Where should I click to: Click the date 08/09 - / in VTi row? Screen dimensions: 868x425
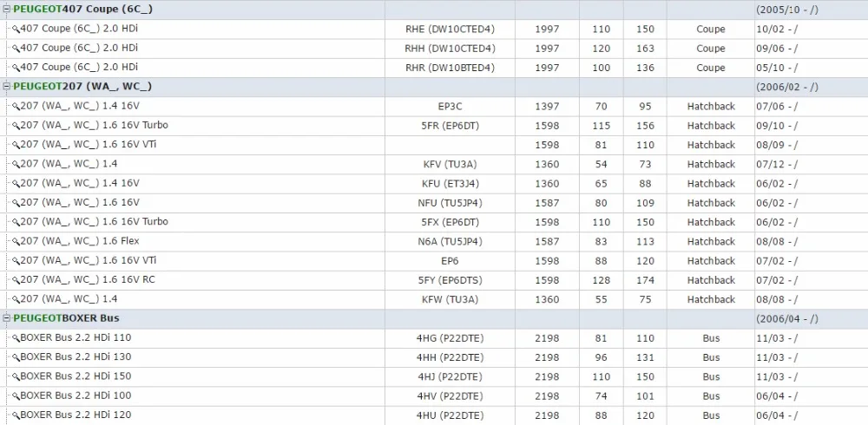777,145
